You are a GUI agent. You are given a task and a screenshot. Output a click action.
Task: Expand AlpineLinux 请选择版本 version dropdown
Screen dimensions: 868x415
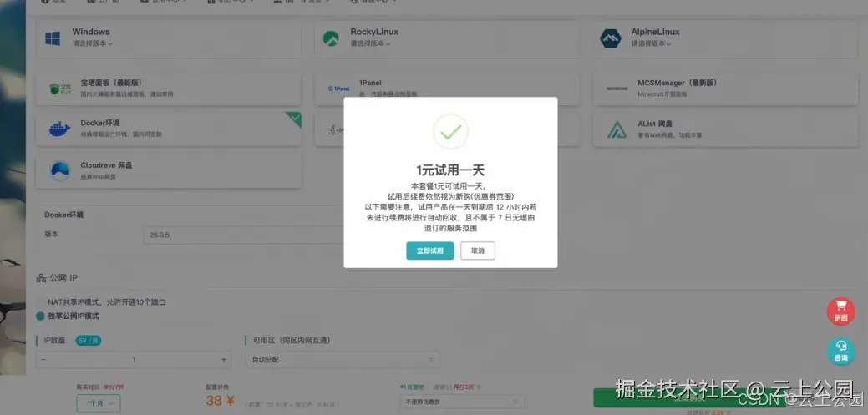click(x=652, y=43)
